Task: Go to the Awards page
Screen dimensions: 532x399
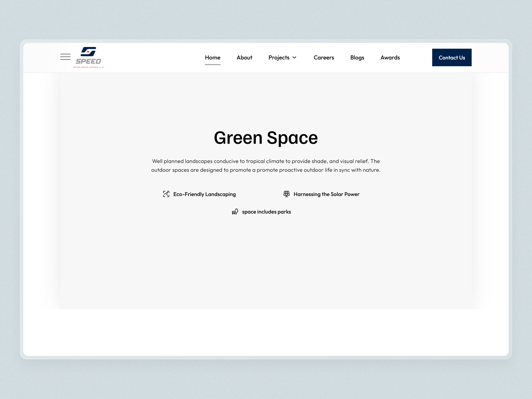Action: pyautogui.click(x=390, y=57)
